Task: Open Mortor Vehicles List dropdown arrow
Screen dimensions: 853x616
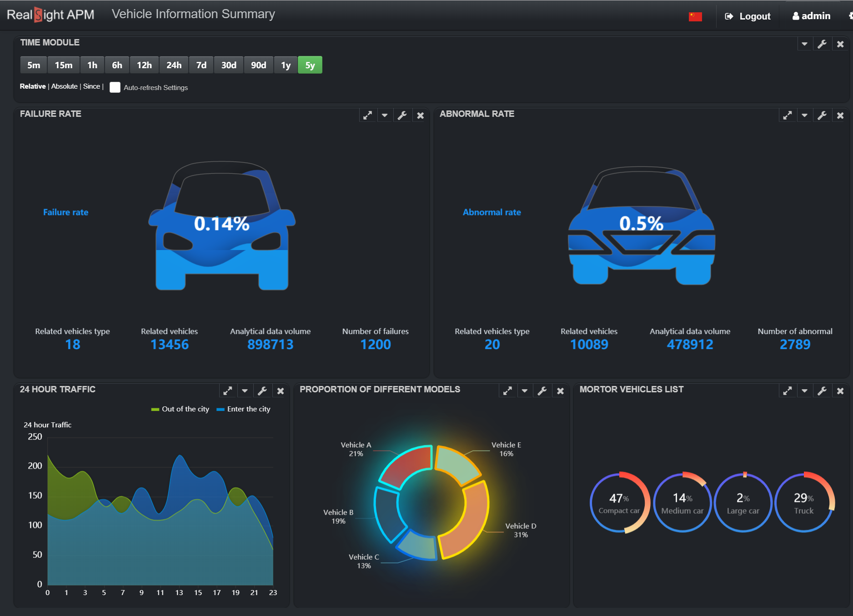Action: [x=804, y=391]
